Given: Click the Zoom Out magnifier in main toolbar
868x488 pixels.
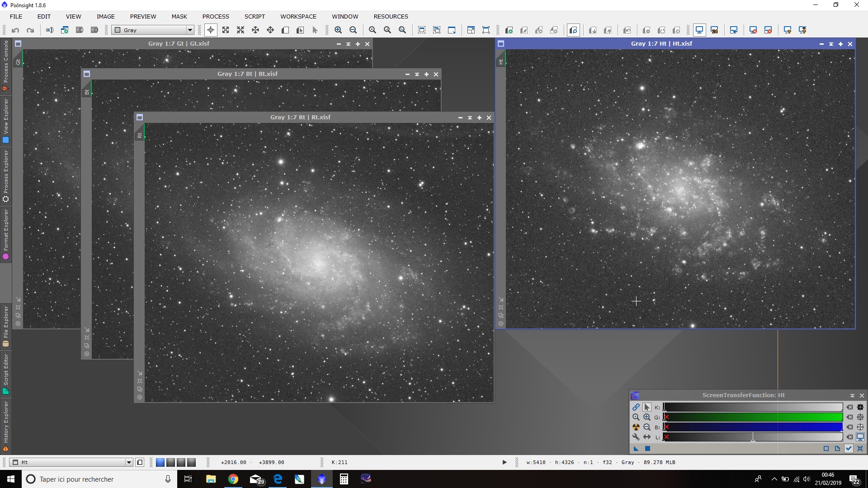Looking at the screenshot, I should [x=353, y=30].
